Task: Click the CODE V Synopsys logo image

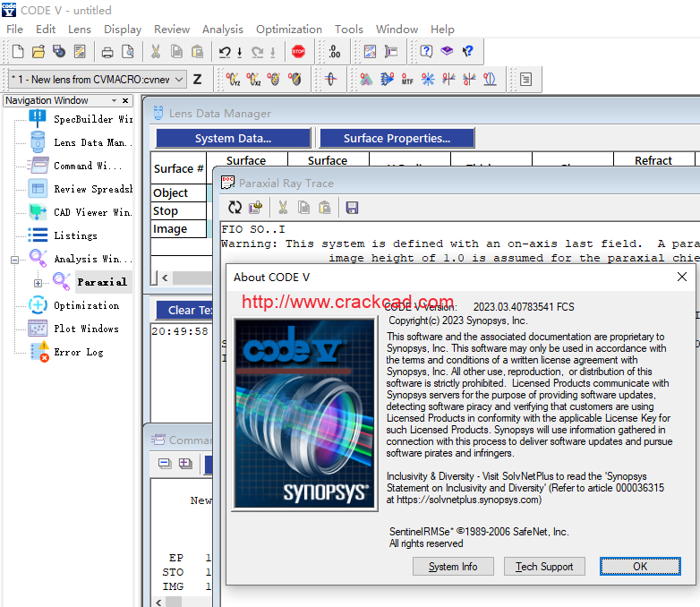Action: coord(305,413)
